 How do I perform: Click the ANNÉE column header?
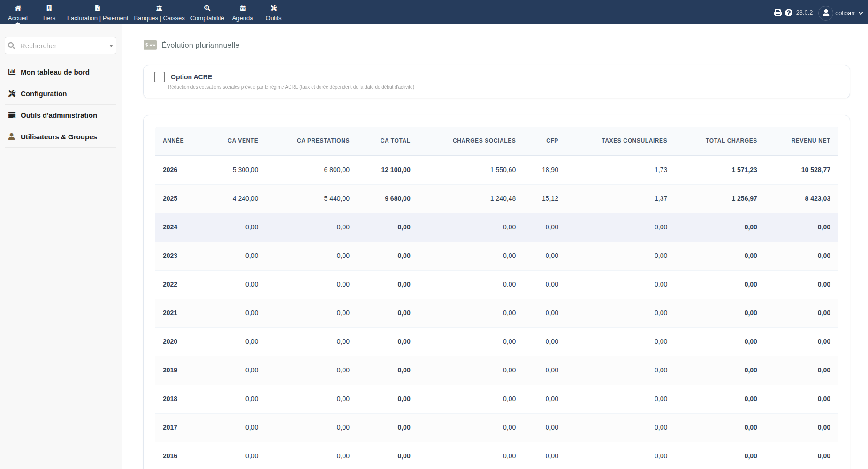coord(173,141)
